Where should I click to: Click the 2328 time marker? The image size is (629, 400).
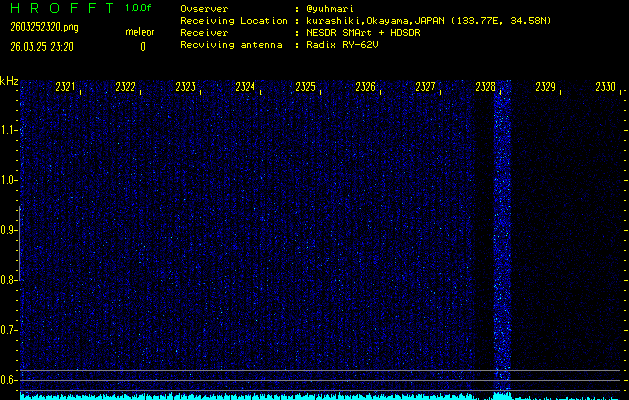point(486,88)
